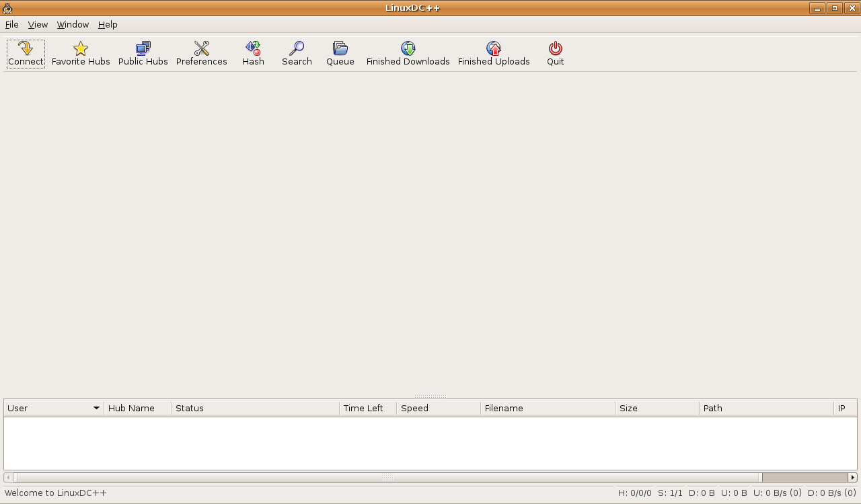Screen dimensions: 861x504
Task: Click the Connect toolbar icon
Action: pyautogui.click(x=26, y=48)
